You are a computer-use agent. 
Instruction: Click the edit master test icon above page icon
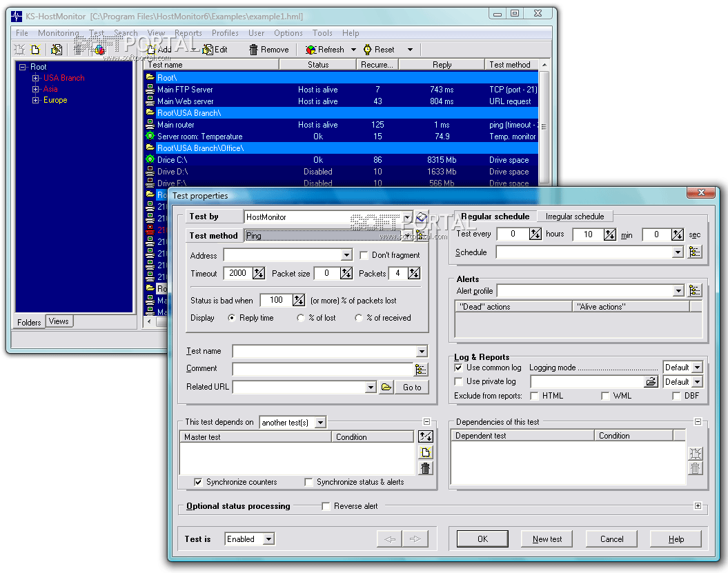click(425, 436)
